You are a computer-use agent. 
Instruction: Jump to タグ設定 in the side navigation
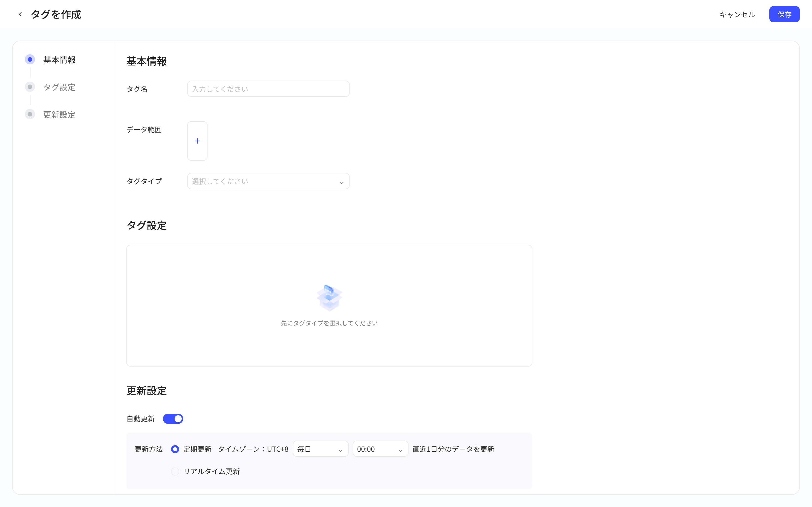59,87
